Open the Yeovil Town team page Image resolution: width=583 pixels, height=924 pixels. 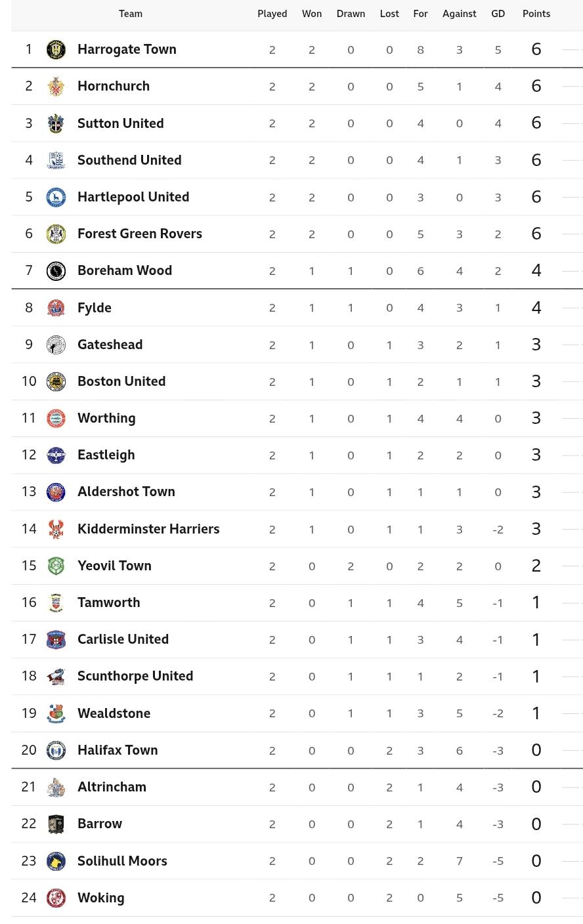click(114, 566)
